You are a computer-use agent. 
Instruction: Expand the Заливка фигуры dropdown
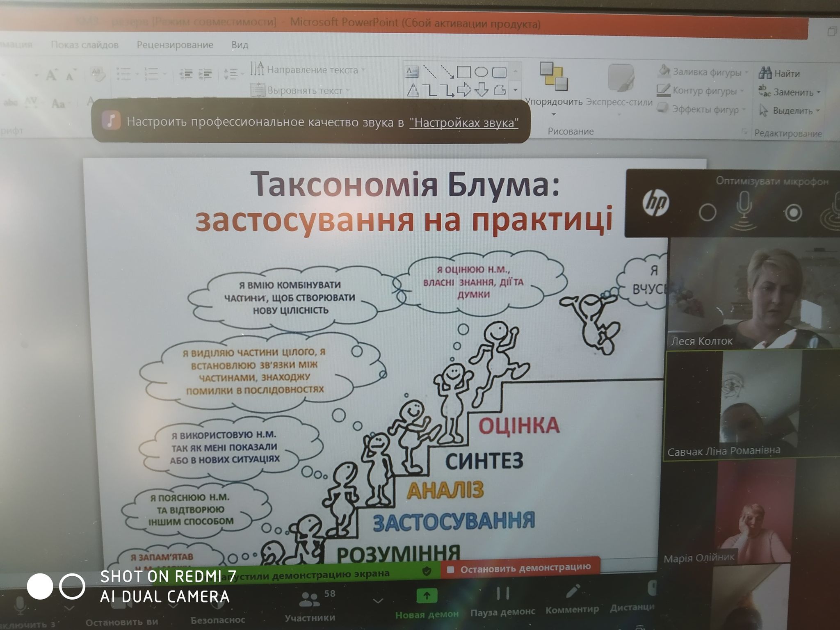[x=746, y=73]
